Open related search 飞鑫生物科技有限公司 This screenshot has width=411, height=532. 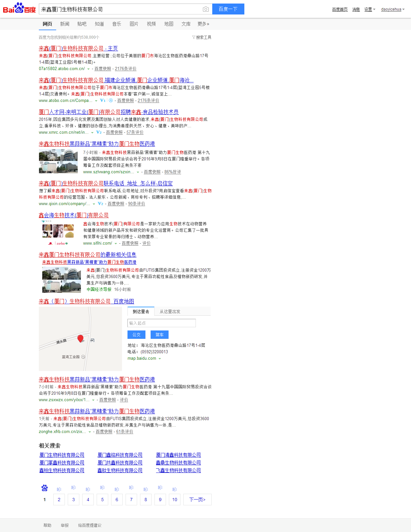tap(179, 471)
